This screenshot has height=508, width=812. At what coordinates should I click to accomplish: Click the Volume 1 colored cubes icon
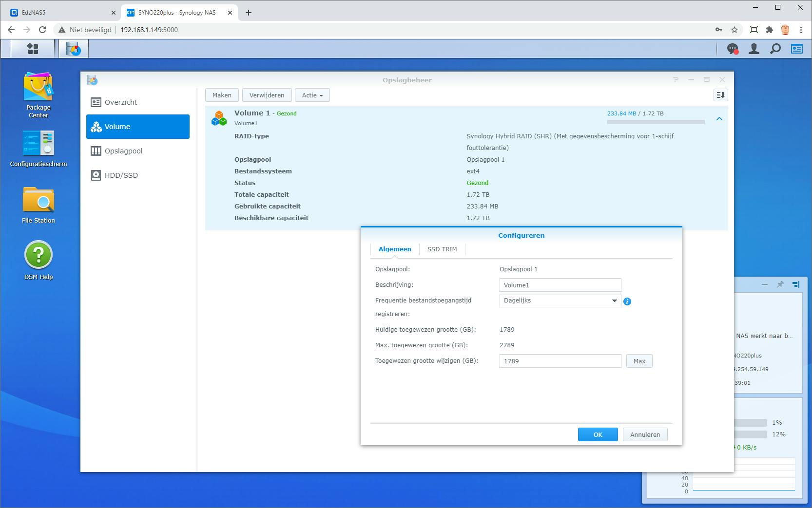[x=219, y=118]
